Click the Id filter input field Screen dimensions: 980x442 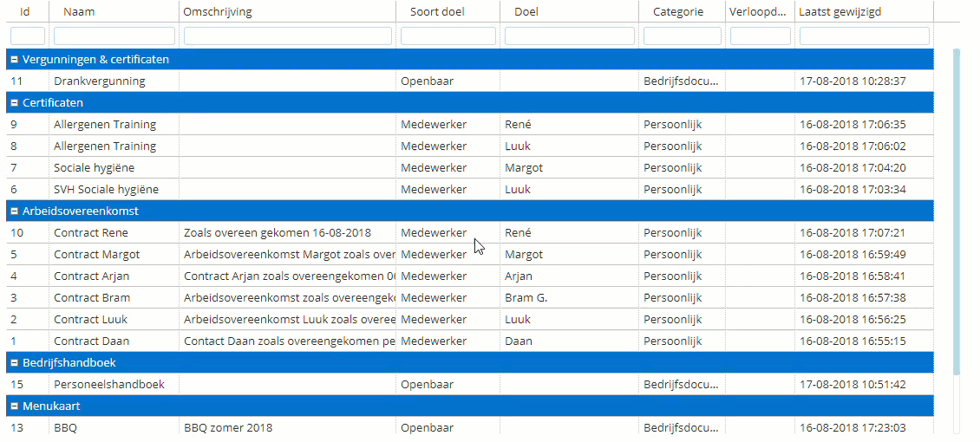click(x=28, y=36)
